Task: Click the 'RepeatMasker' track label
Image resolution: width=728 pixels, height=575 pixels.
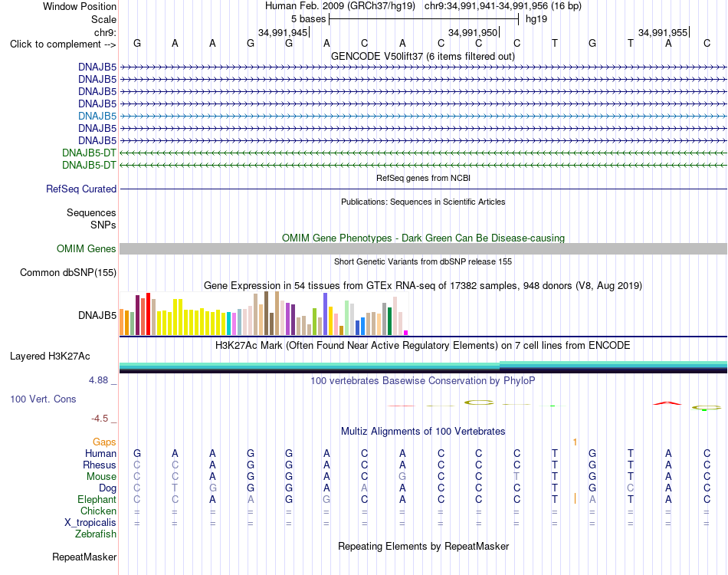Action: click(84, 557)
